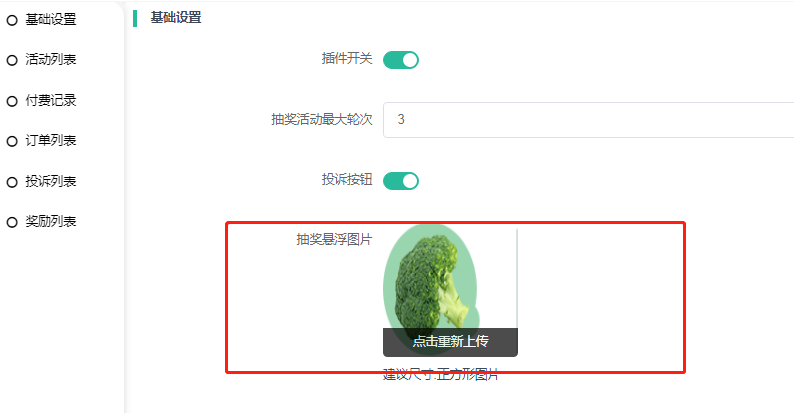
Task: Disable the 投诉按钮 toggle switch
Action: coord(401,181)
